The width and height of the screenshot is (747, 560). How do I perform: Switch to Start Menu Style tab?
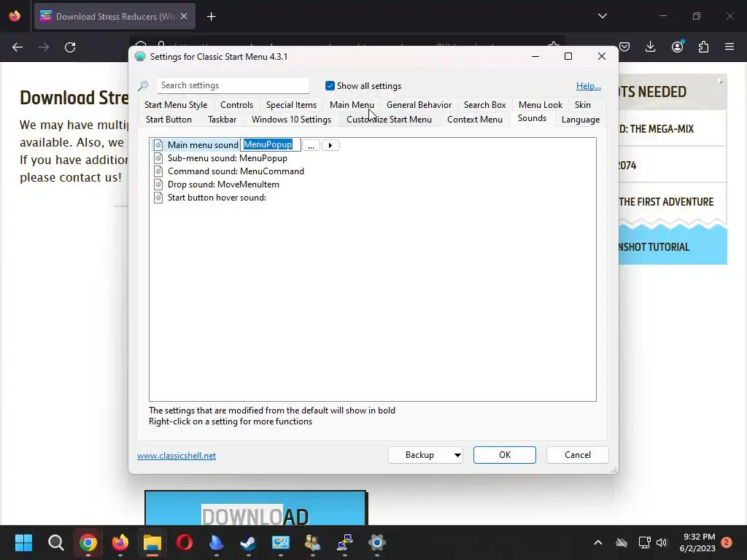click(x=176, y=105)
